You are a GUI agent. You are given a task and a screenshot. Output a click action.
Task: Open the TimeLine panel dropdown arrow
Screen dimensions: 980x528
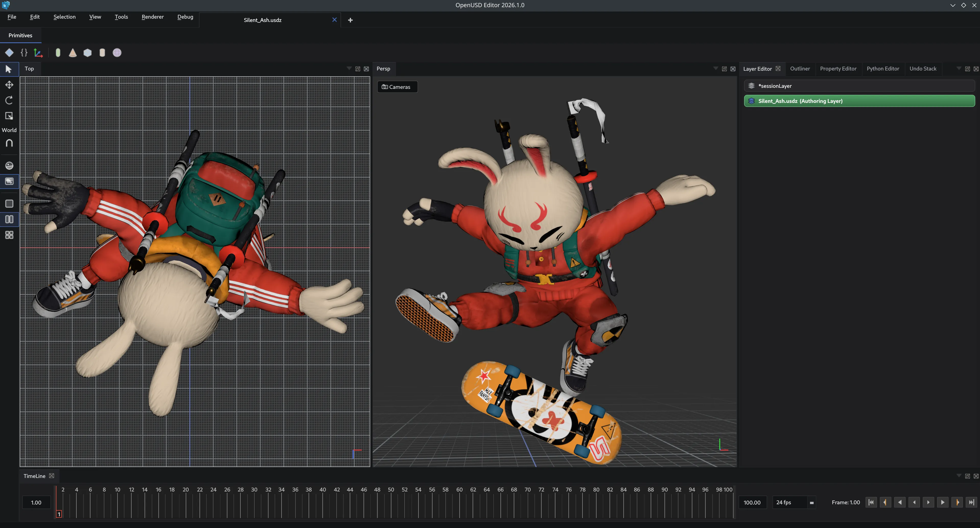(959, 476)
